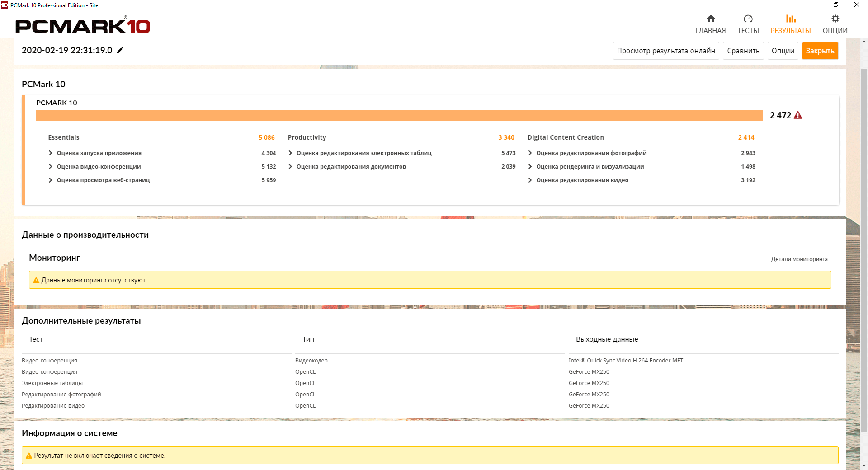Expand Оценка просмотра веб-страниц row
The width and height of the screenshot is (868, 470).
51,180
